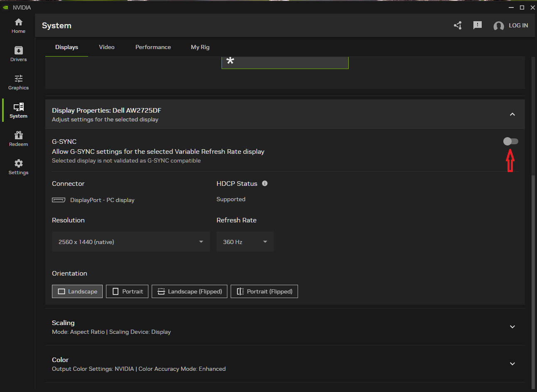Viewport: 537px width, 392px height.
Task: Expand the Scaling section
Action: click(512, 327)
